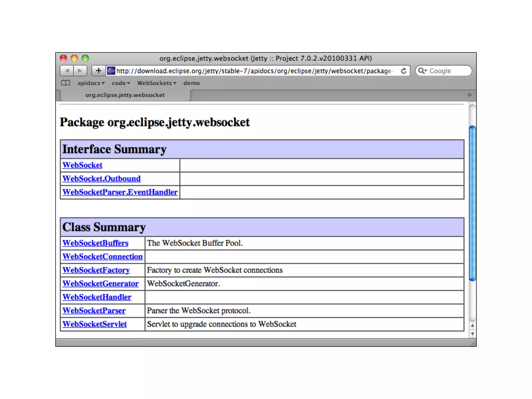The image size is (532, 399).
Task: Click the scroll down arrow
Action: [473, 334]
